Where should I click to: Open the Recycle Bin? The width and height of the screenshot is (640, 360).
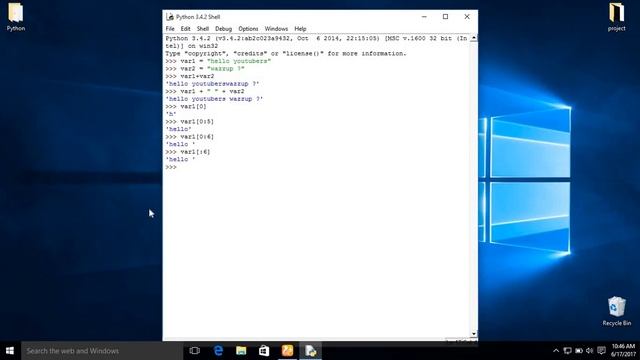(x=616, y=311)
